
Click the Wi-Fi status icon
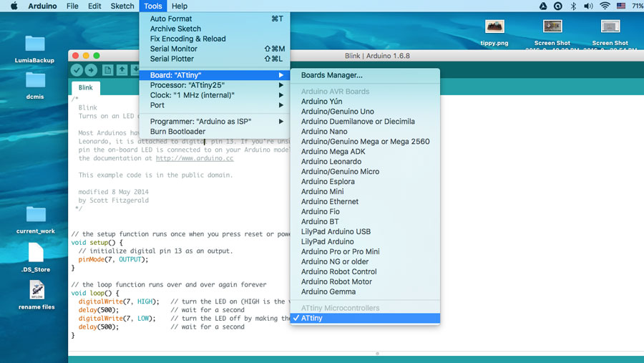[605, 6]
